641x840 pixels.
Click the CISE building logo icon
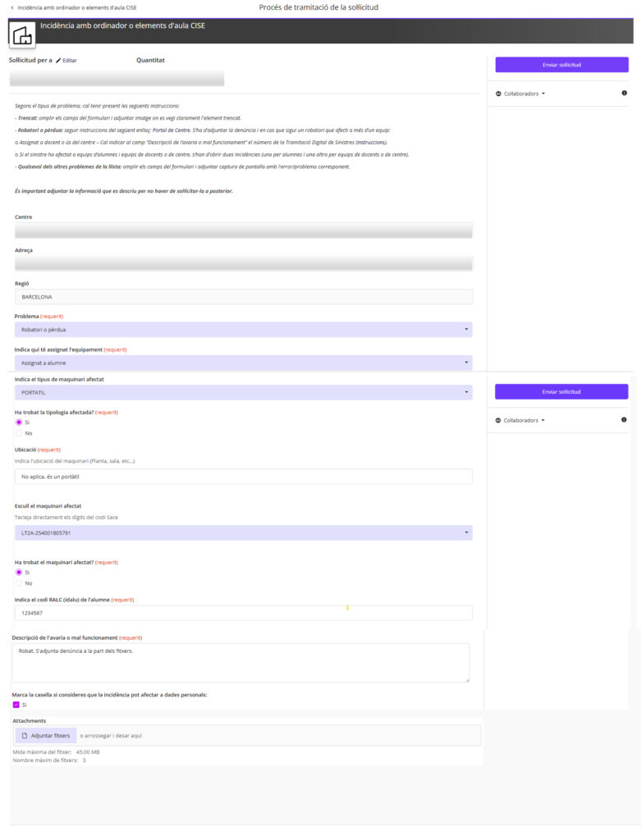point(21,34)
